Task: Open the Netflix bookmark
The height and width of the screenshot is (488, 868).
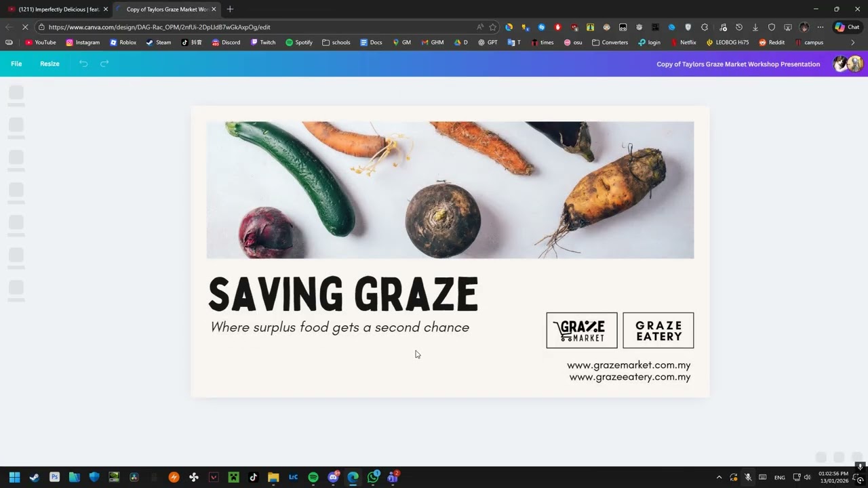Action: pos(684,43)
